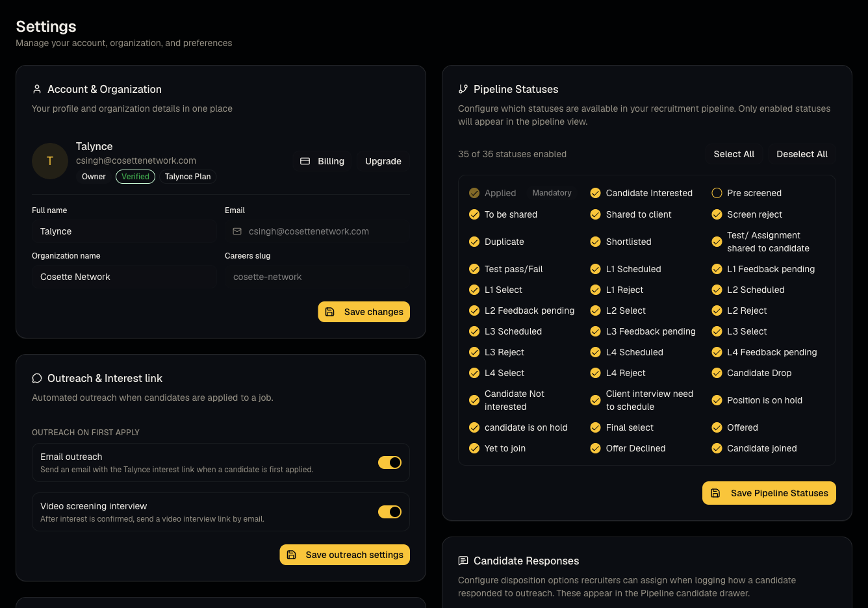Click Deselect All statuses
This screenshot has width=868, height=608.
tap(802, 154)
